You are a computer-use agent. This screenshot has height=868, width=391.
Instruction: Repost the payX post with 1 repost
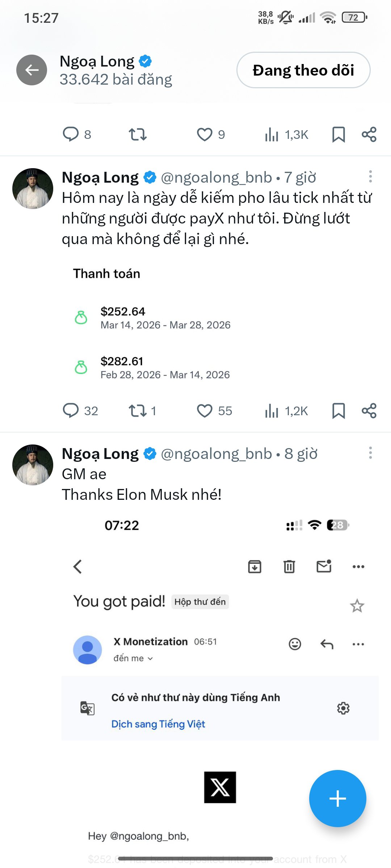(138, 411)
